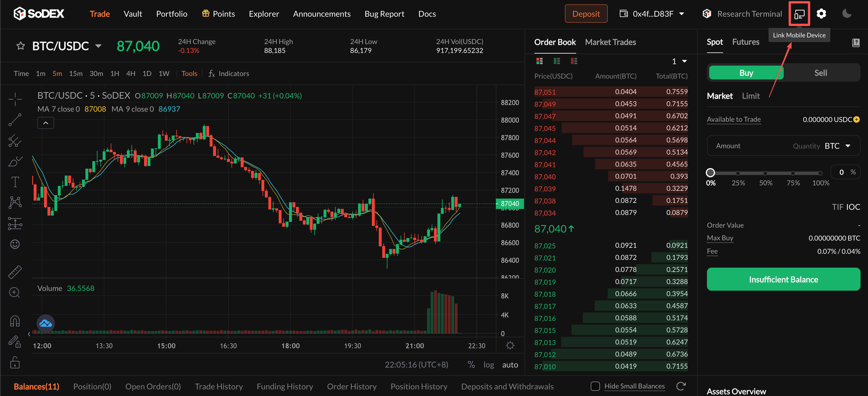Refresh balances with the reload icon
The image size is (868, 396).
(681, 386)
